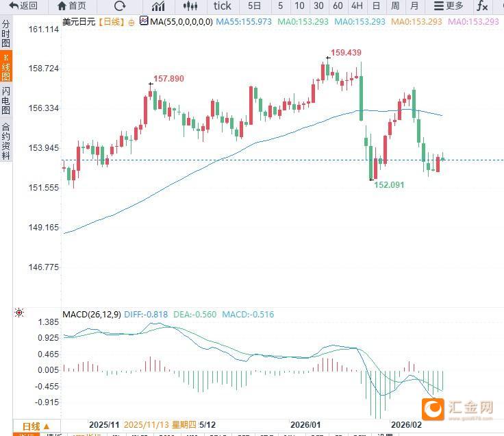Switch to 月 monthly timeframe
The height and width of the screenshot is (436, 504).
(414, 5)
